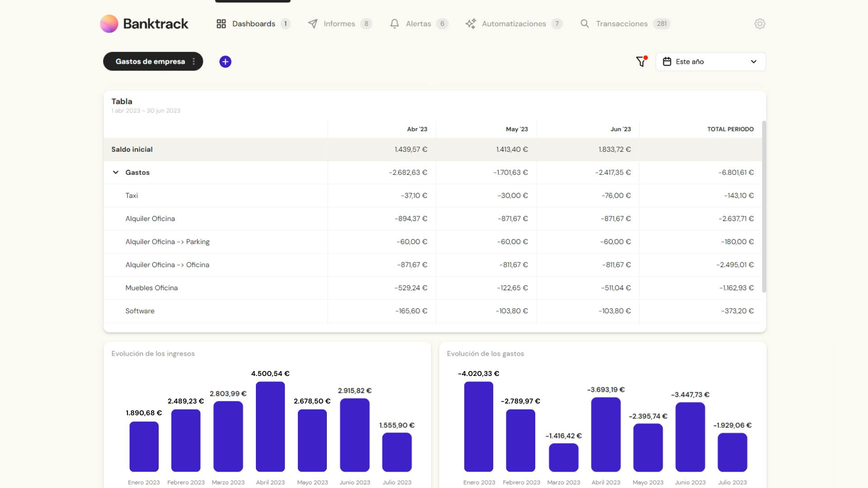This screenshot has width=868, height=488.
Task: Click the Dashboards grid icon
Action: [221, 24]
